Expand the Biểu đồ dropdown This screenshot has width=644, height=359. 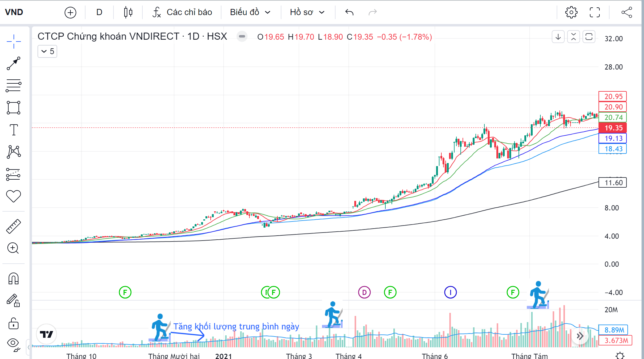(x=250, y=12)
